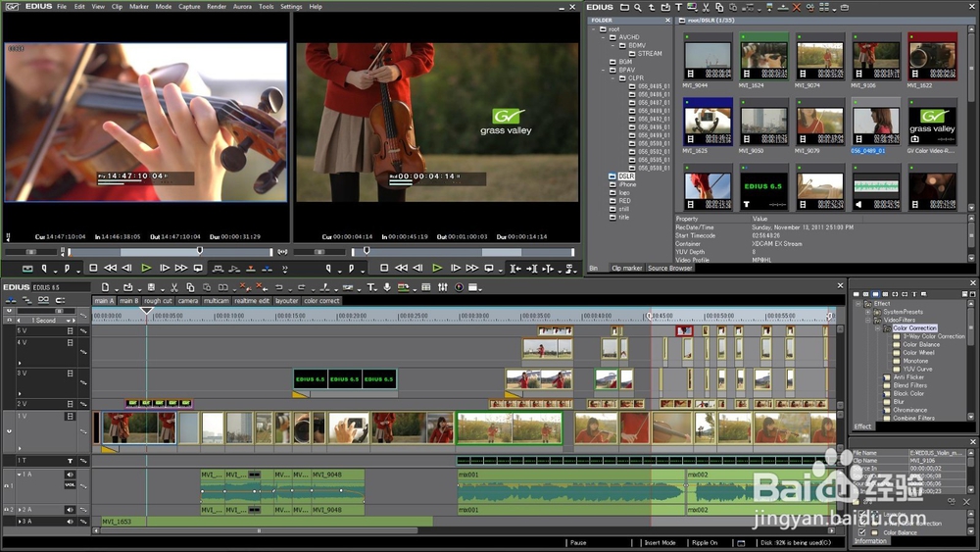Open the Source Browser tab

click(669, 269)
